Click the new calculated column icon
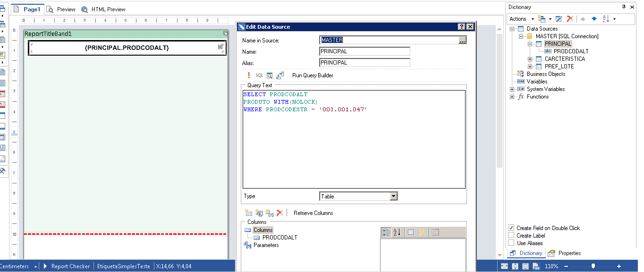The width and height of the screenshot is (644, 272). [x=259, y=213]
